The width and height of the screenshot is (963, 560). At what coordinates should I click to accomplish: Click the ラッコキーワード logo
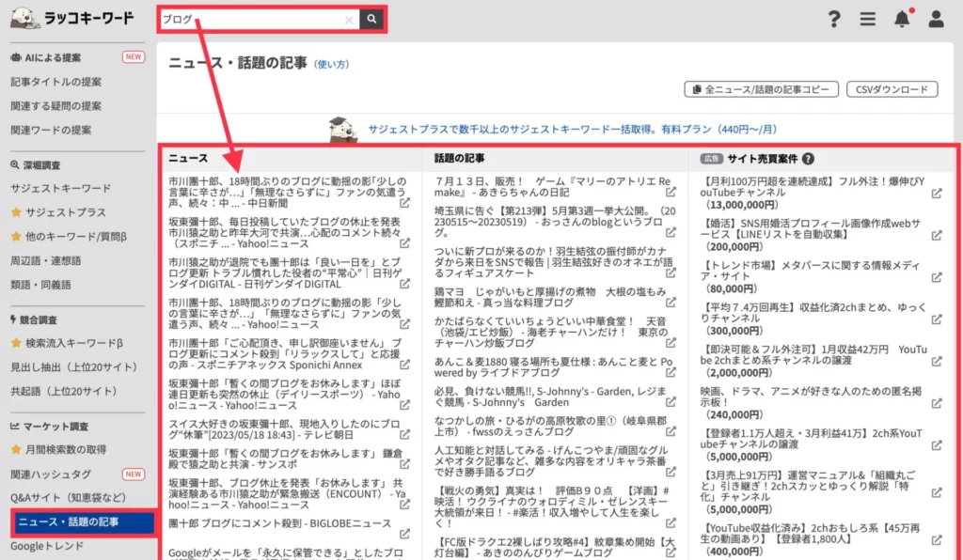point(71,19)
